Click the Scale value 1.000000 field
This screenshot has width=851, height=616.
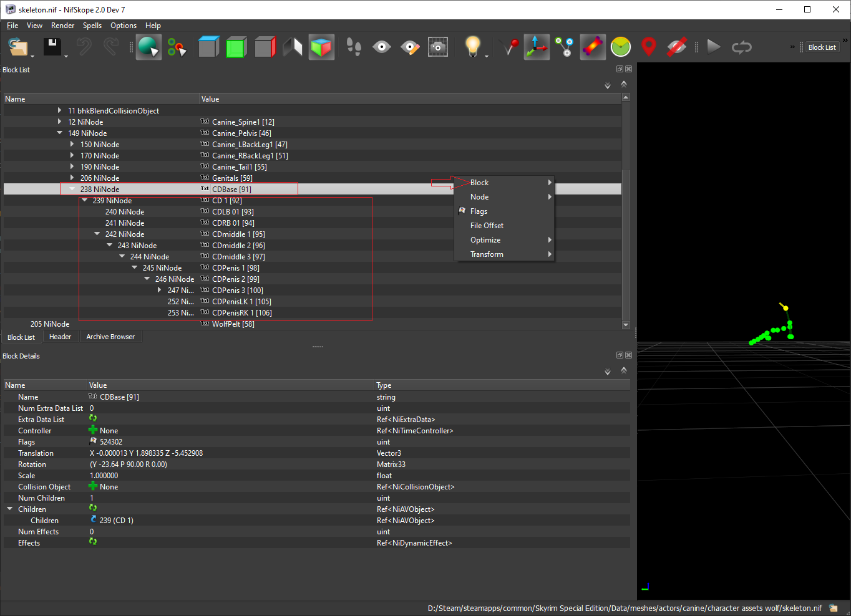coord(104,476)
